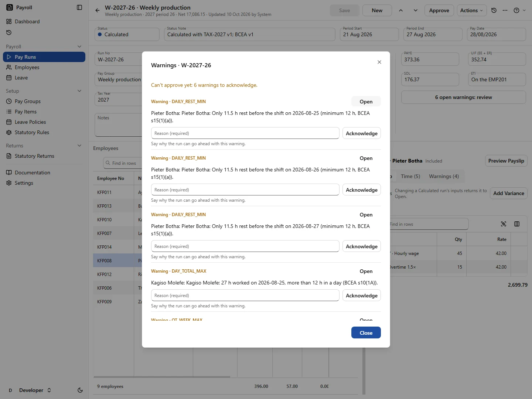Viewport: 532px width, 399px height.
Task: Open column chooser icon in time grid
Action: click(x=517, y=224)
